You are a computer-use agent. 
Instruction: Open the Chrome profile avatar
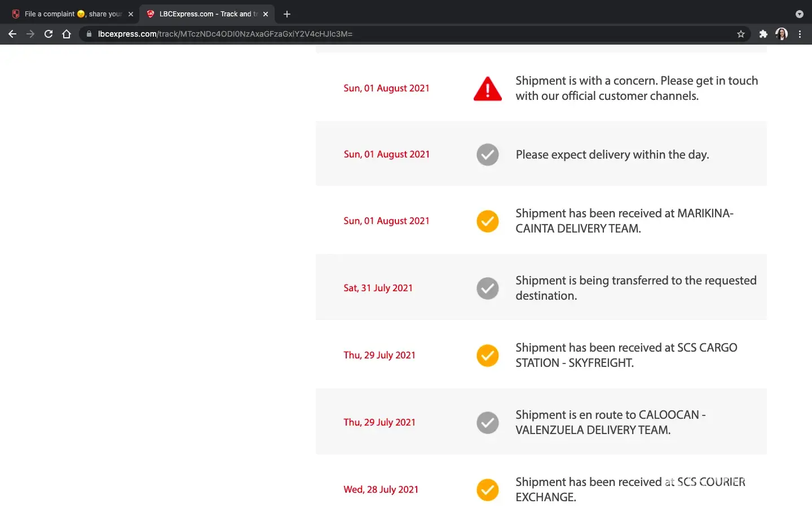(x=781, y=34)
